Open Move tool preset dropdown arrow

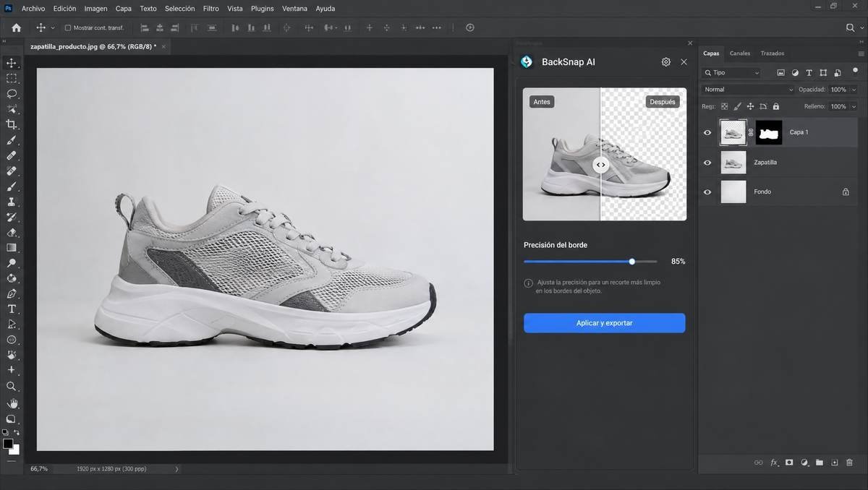(53, 28)
